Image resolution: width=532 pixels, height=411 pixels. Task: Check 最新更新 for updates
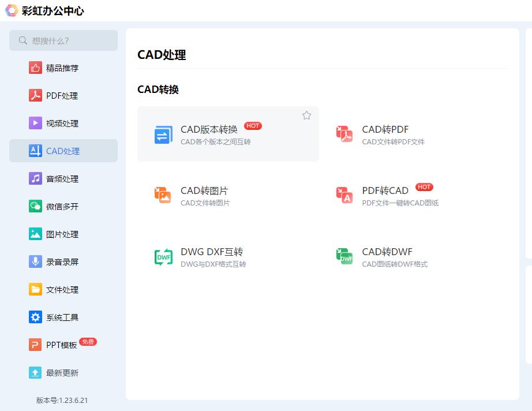61,372
